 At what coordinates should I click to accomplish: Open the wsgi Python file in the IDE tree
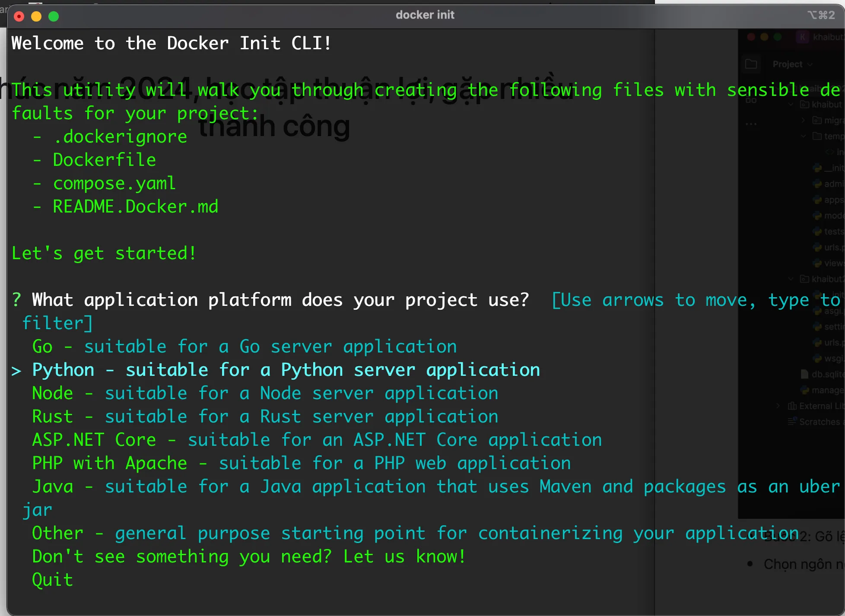pyautogui.click(x=829, y=359)
